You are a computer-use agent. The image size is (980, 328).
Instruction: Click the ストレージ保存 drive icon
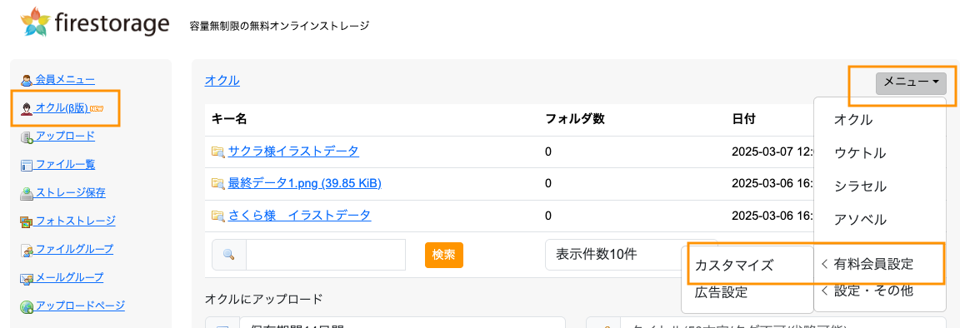point(27,193)
